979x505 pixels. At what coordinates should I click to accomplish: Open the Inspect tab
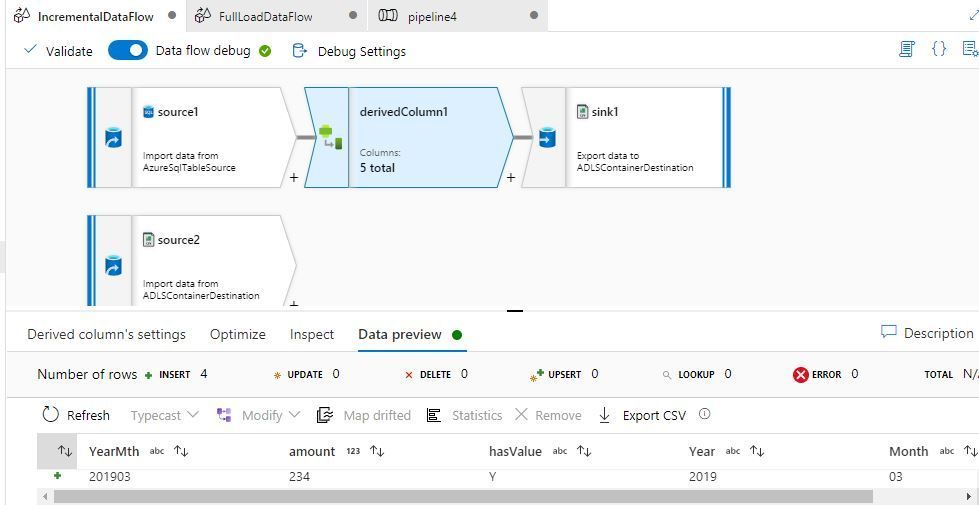(312, 335)
